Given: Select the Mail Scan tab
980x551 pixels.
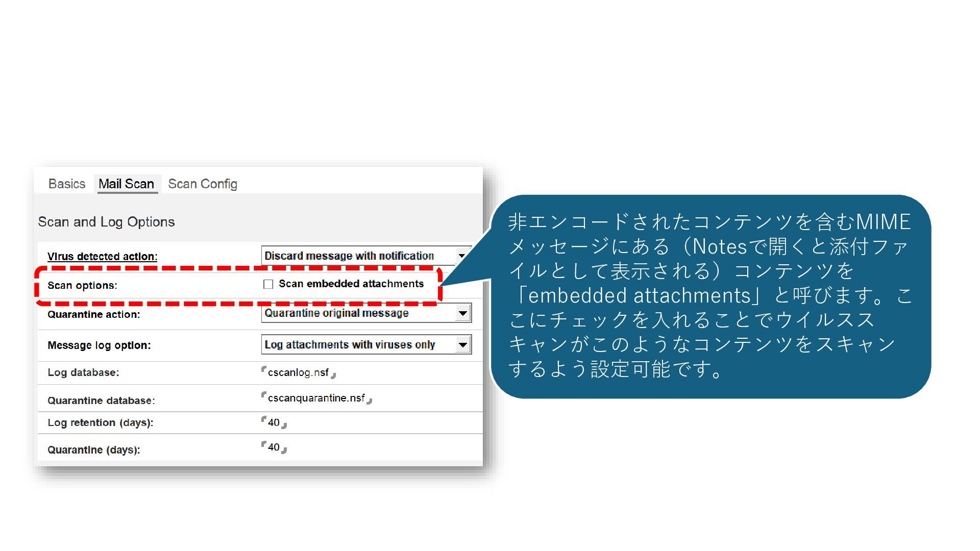Looking at the screenshot, I should (126, 184).
